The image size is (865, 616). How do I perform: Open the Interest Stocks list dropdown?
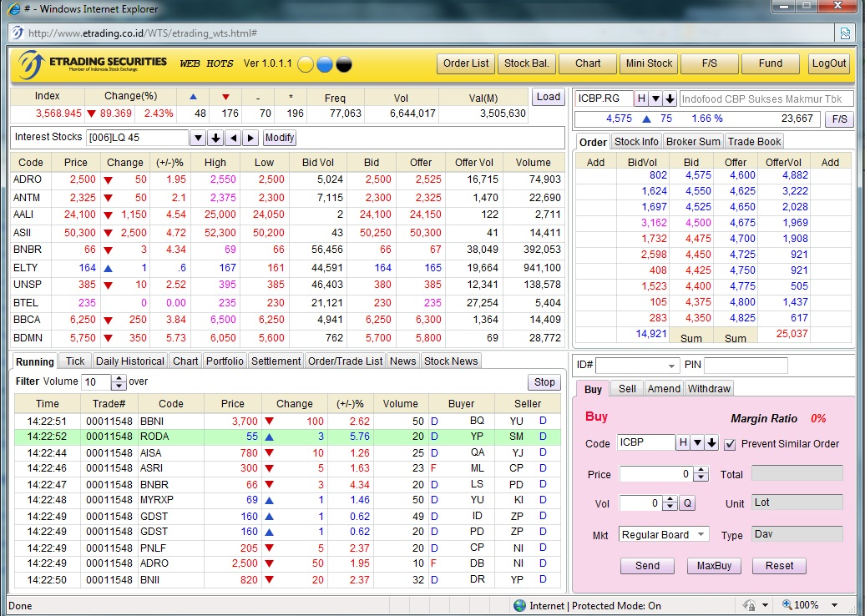pos(199,138)
